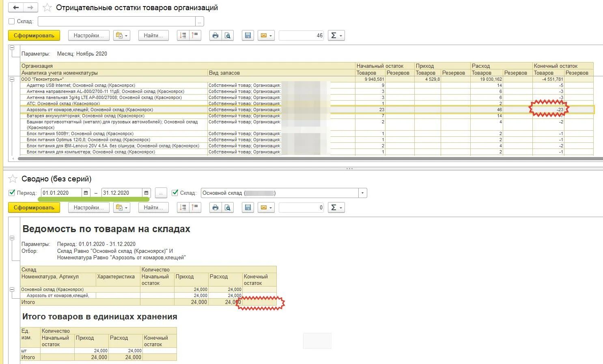Click the sum field showing 0
Image resolution: width=603 pixels, height=364 pixels.
[x=301, y=207]
